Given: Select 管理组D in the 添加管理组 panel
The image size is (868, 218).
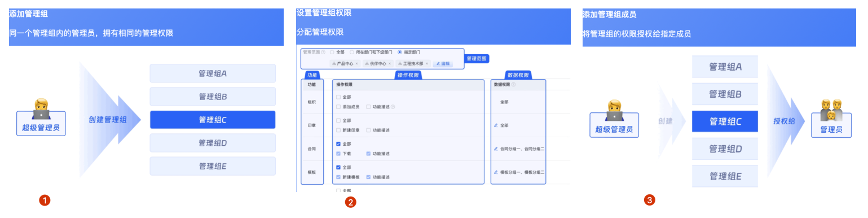Looking at the screenshot, I should 213,143.
